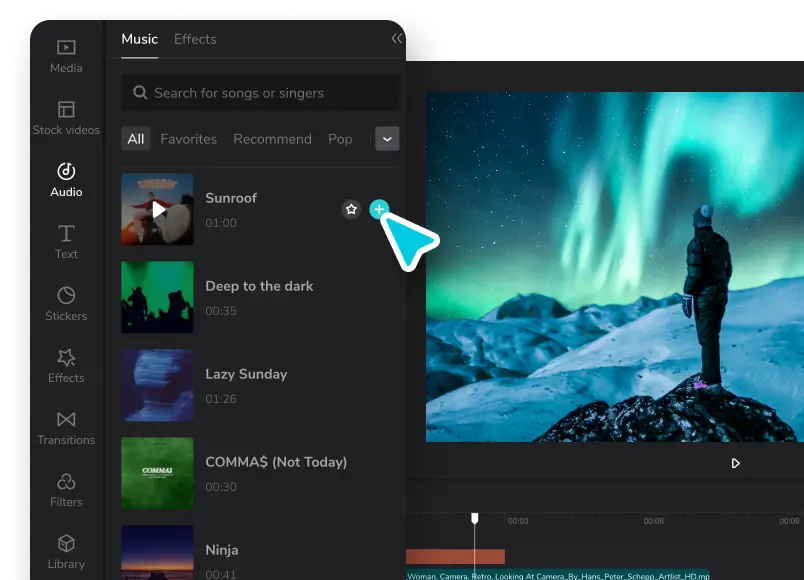This screenshot has width=804, height=580.
Task: Switch to the Effects tab beside Music
Action: pos(195,39)
